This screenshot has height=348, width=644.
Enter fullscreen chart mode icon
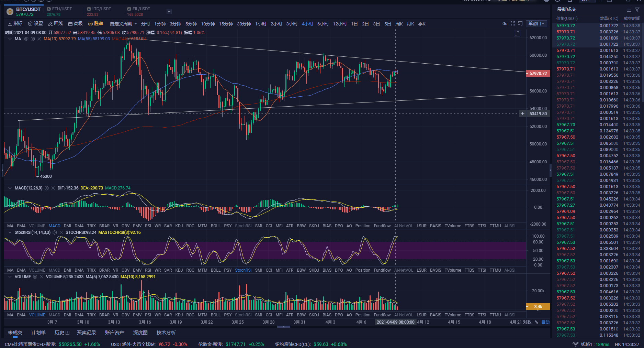513,23
